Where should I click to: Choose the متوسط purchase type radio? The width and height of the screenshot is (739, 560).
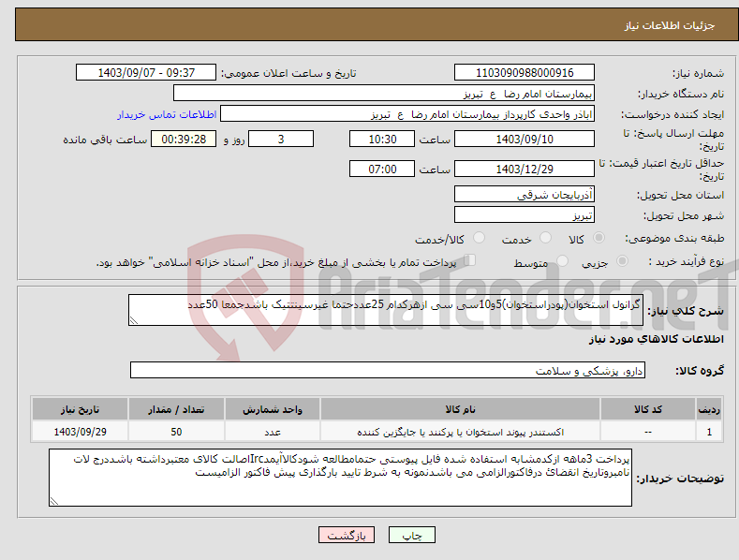coord(562,261)
